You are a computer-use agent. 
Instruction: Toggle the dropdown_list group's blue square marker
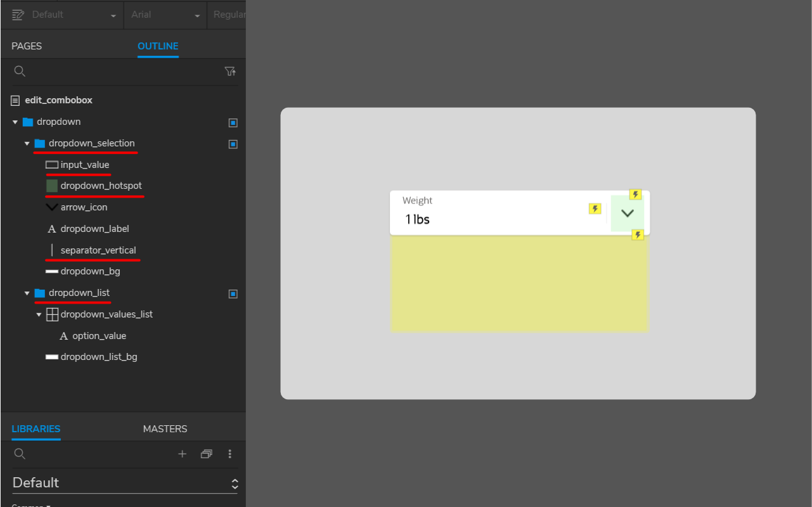pyautogui.click(x=233, y=293)
